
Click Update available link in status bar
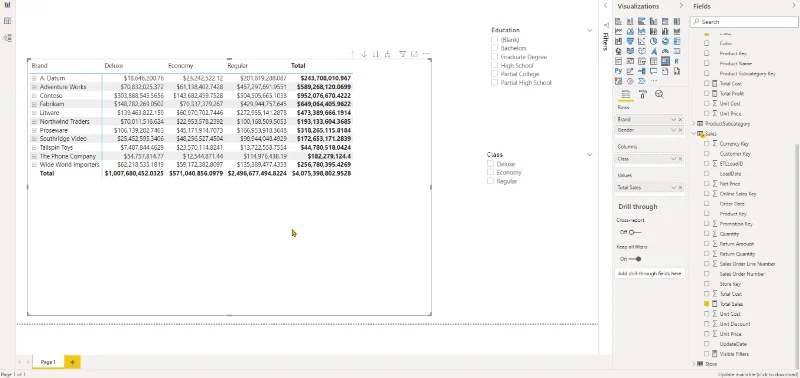(757, 374)
